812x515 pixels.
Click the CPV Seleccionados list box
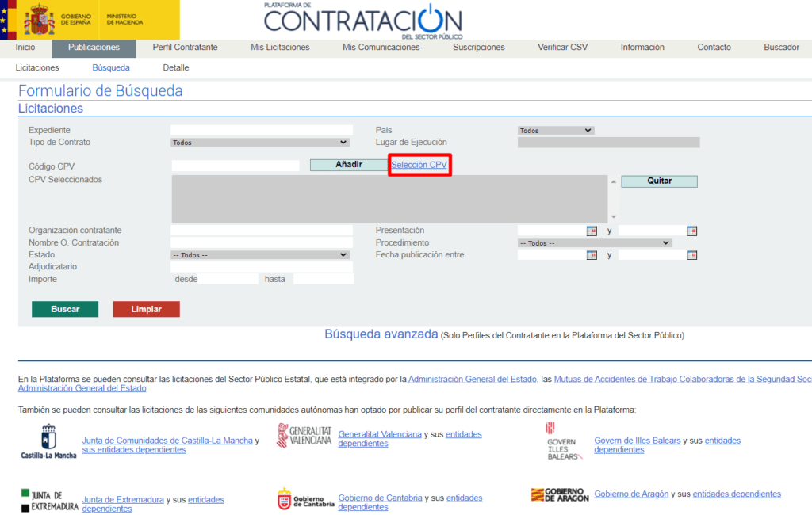point(389,200)
